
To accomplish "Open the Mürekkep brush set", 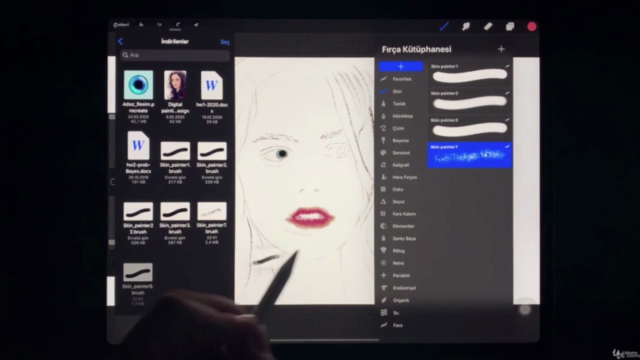I will [x=401, y=116].
